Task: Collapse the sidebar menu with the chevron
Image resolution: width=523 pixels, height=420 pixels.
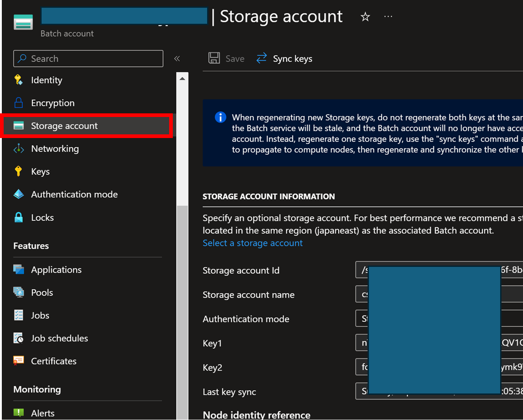Action: (x=177, y=58)
